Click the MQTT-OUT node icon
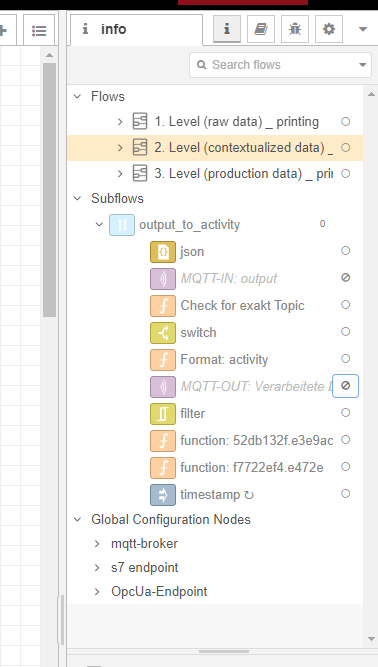 163,387
